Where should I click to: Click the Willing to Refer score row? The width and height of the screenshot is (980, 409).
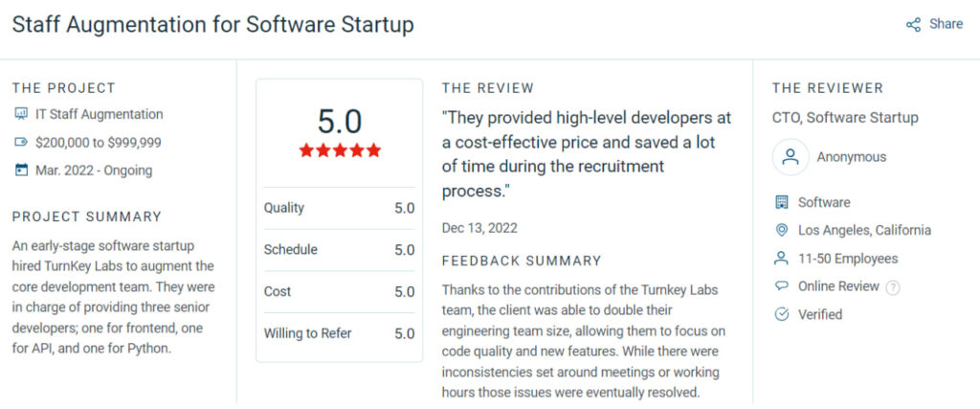click(x=339, y=333)
